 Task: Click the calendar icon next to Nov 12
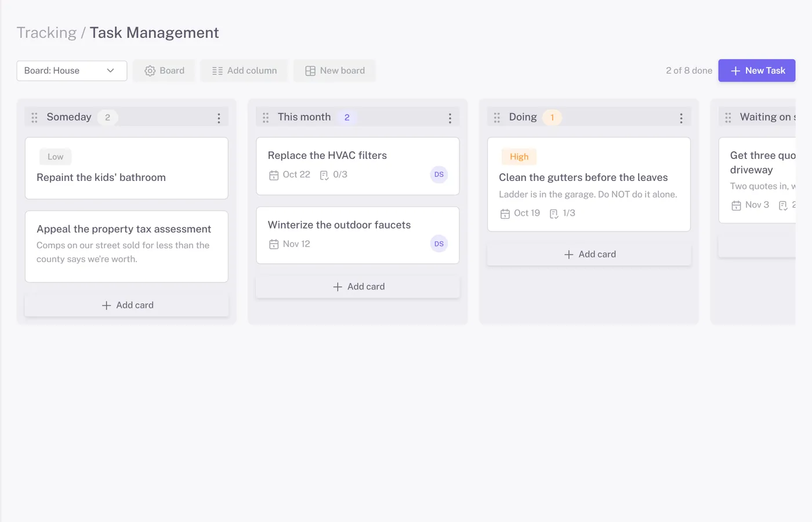(274, 244)
